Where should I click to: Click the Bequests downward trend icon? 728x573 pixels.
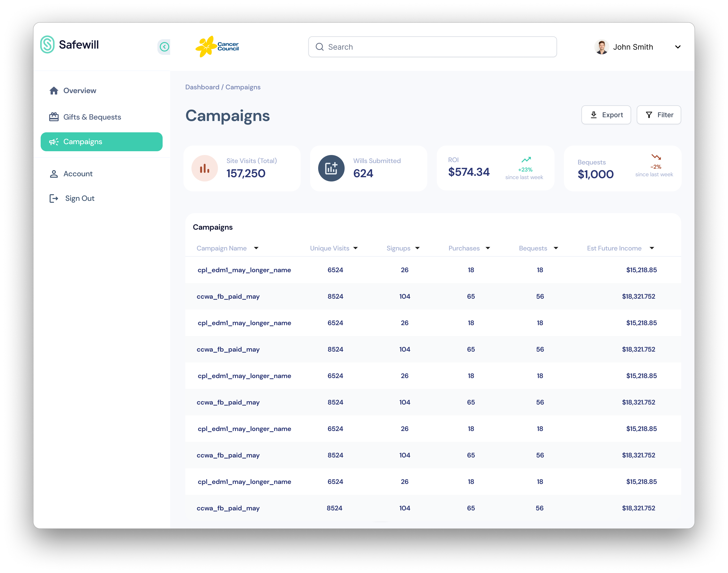[x=656, y=157]
